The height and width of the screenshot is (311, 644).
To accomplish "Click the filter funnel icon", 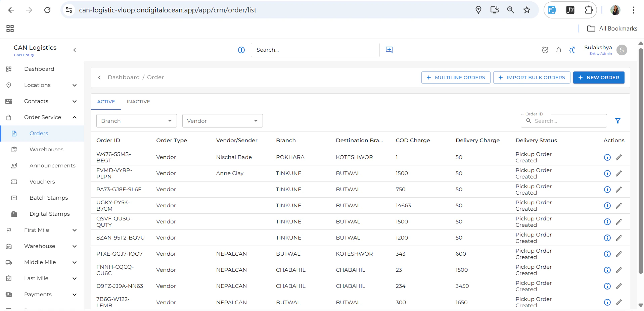I will pyautogui.click(x=617, y=121).
